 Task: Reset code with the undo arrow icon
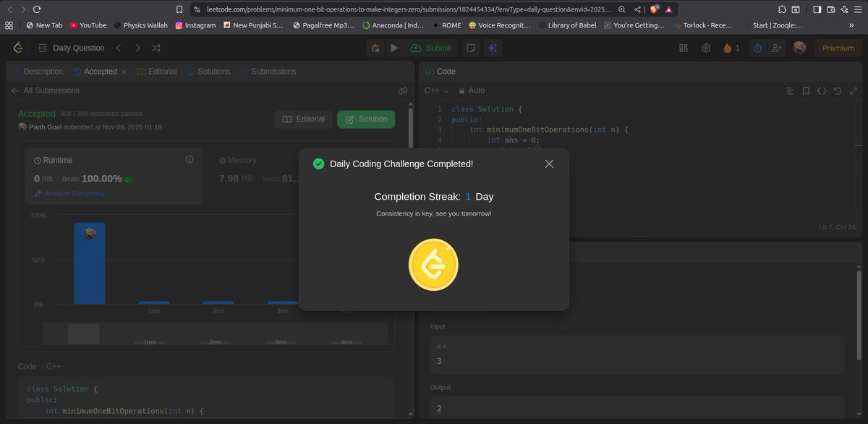coord(837,90)
